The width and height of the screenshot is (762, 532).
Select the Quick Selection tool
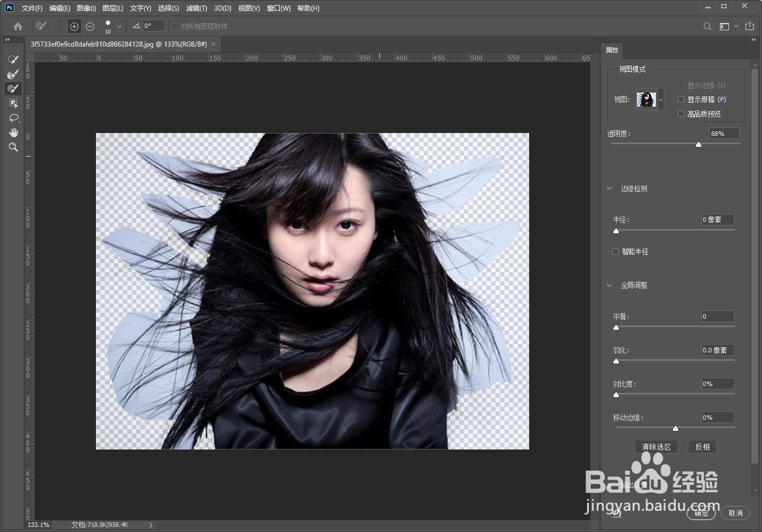13,59
